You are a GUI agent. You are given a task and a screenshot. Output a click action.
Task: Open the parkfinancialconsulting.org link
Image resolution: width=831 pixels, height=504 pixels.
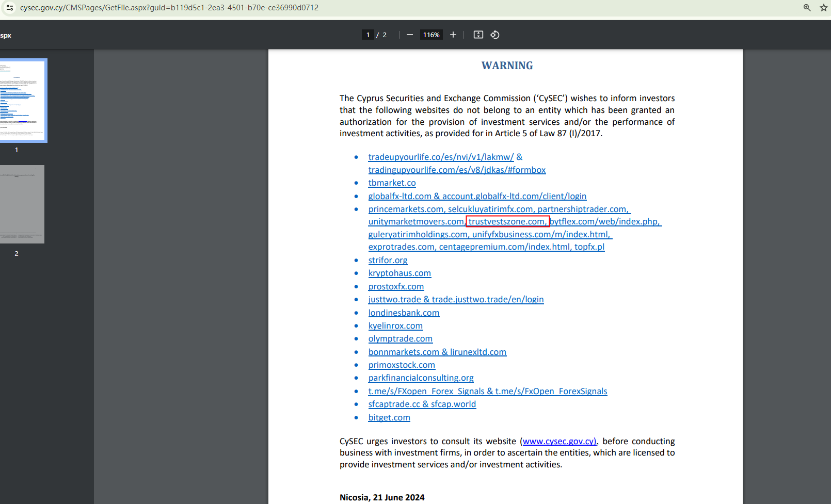(421, 378)
